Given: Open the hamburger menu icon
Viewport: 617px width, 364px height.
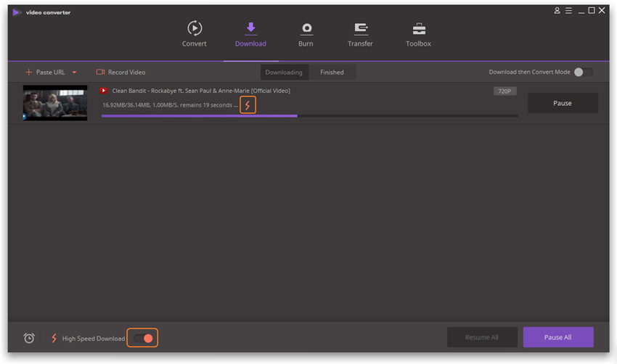Looking at the screenshot, I should pos(568,11).
